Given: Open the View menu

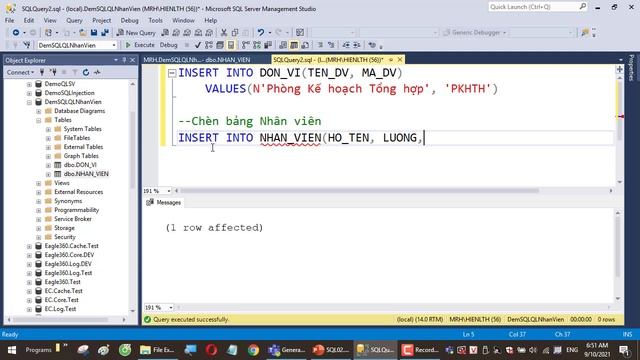Looking at the screenshot, I should click(50, 20).
